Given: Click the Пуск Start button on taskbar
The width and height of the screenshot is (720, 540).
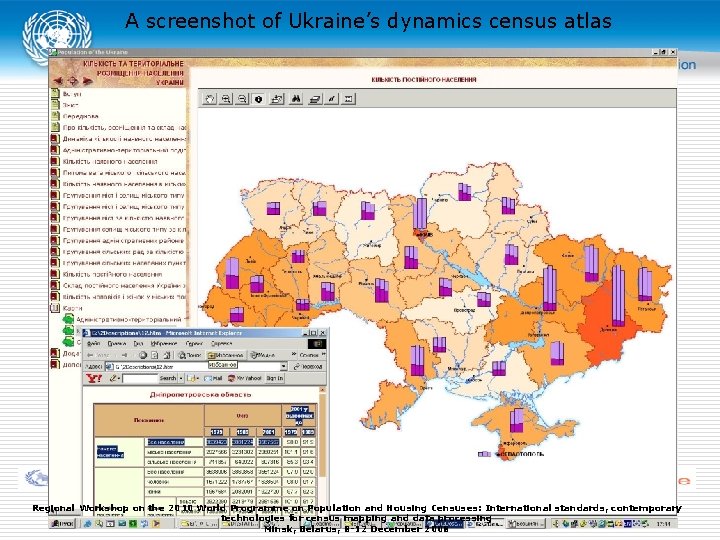Looking at the screenshot, I should (62, 523).
